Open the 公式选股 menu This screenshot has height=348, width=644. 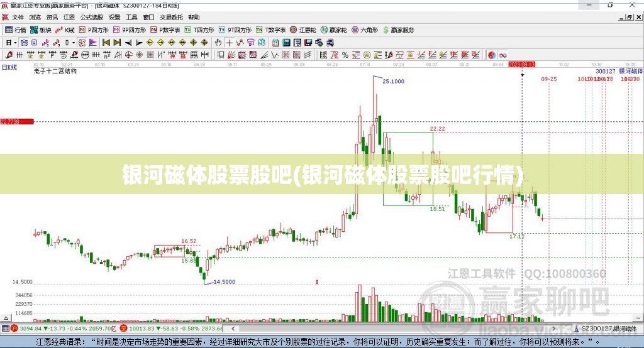pos(92,17)
